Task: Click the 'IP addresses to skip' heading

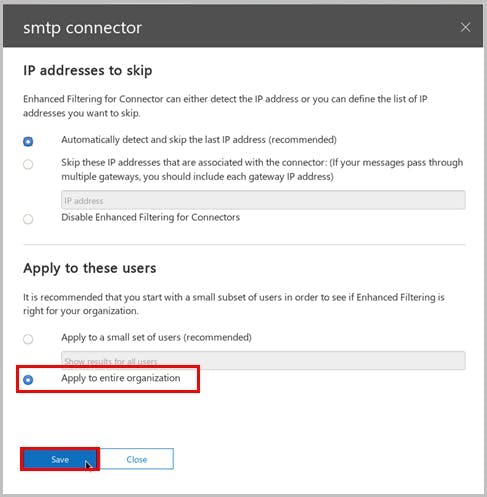Action: (88, 71)
